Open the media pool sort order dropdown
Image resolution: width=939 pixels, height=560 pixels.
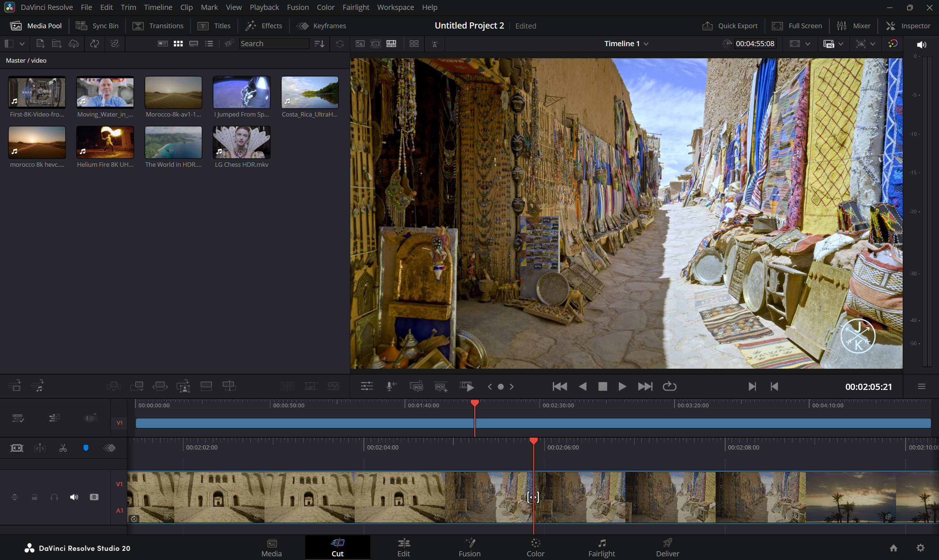[x=319, y=44]
